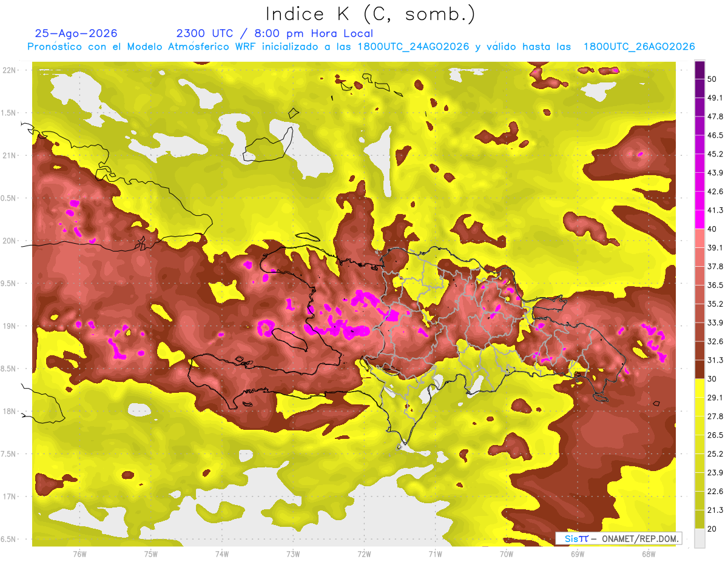Click the "43.9" value on the color scale
The height and width of the screenshot is (562, 728).
pos(715,173)
